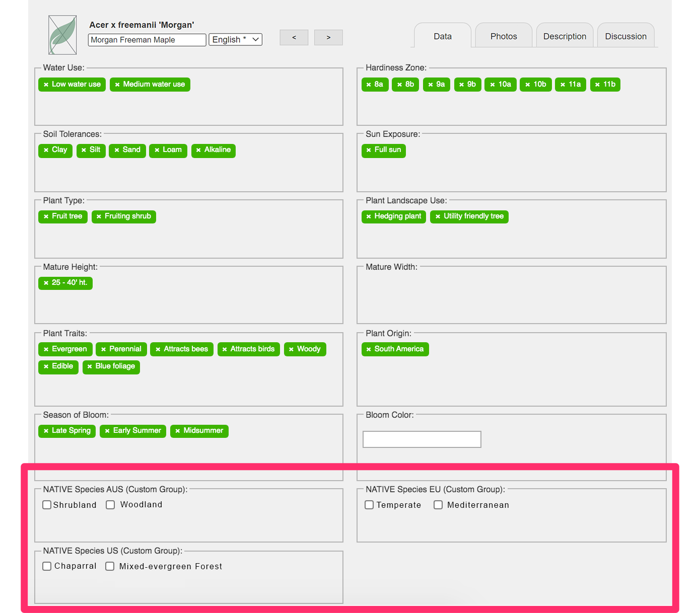The height and width of the screenshot is (613, 700).
Task: Remove the Loam soil tag
Action: (x=157, y=150)
